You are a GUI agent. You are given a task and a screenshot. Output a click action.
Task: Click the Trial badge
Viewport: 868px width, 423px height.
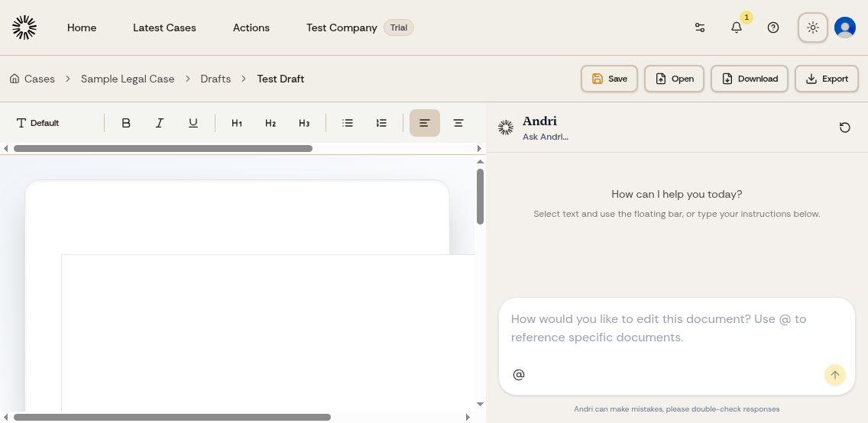[399, 27]
